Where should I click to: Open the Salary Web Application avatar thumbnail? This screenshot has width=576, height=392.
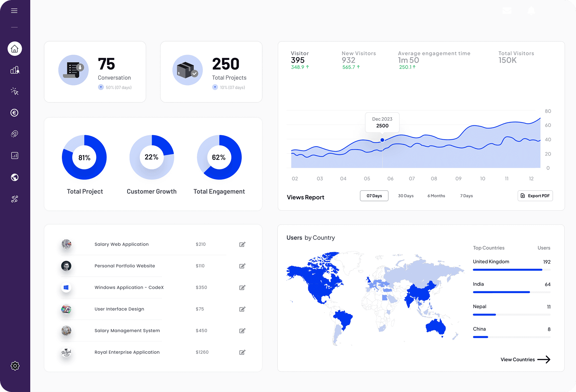pos(66,244)
